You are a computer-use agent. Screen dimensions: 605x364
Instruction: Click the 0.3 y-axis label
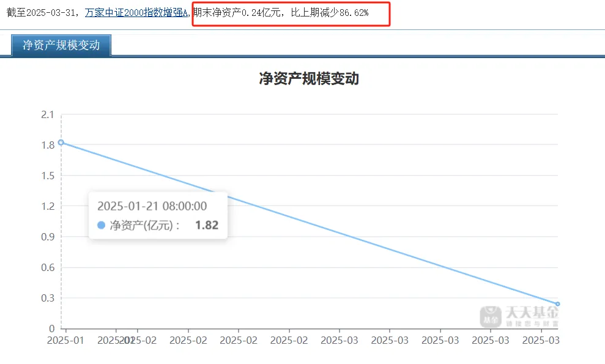coord(48,298)
